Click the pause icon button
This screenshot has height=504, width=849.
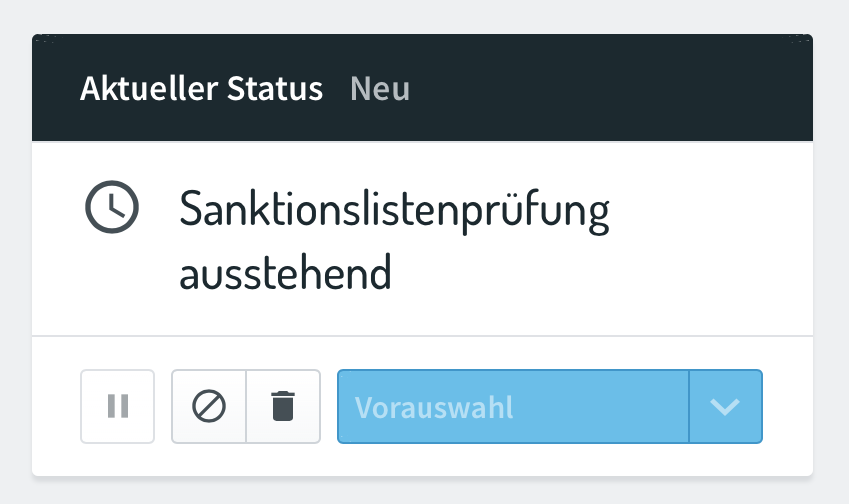(x=118, y=406)
